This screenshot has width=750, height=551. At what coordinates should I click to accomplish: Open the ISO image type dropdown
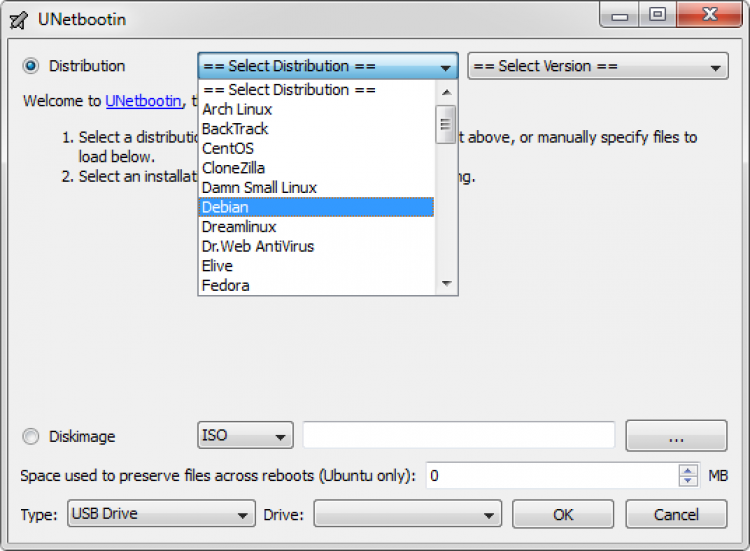(245, 435)
